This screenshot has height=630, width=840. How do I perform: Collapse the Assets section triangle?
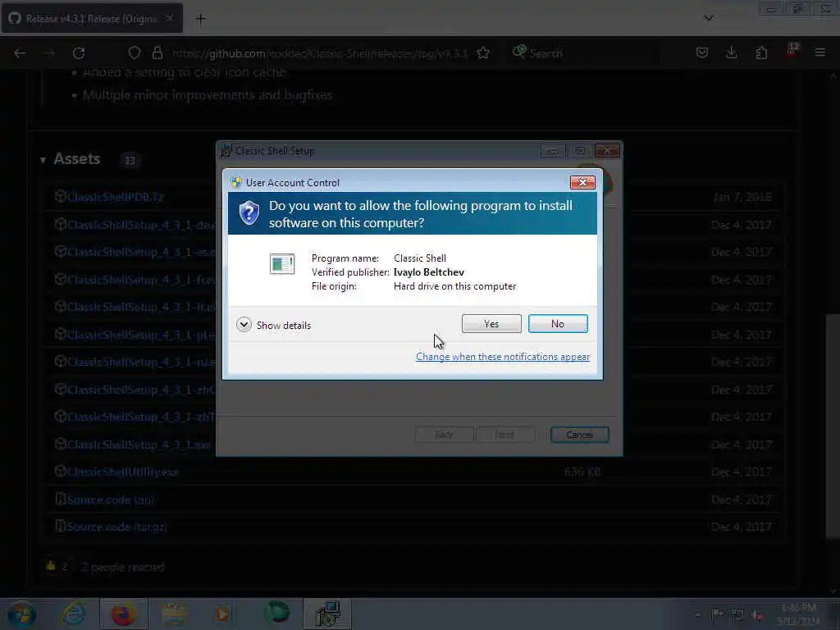coord(43,160)
